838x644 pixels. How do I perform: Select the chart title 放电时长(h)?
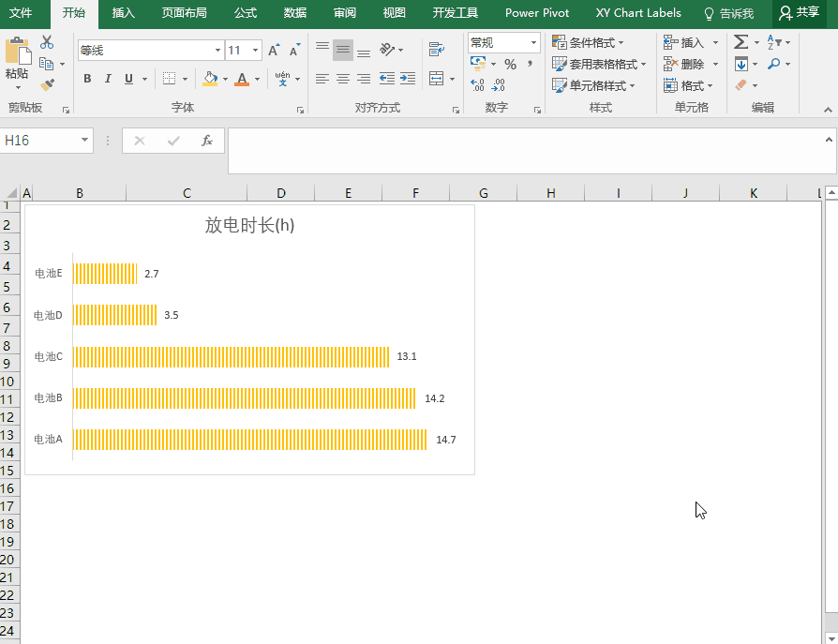pos(249,225)
